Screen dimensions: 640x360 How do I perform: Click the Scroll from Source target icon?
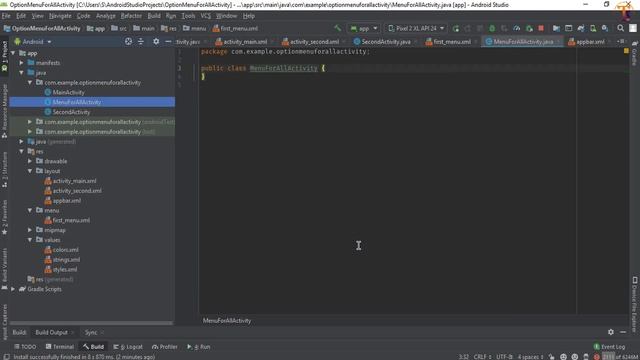coord(128,41)
